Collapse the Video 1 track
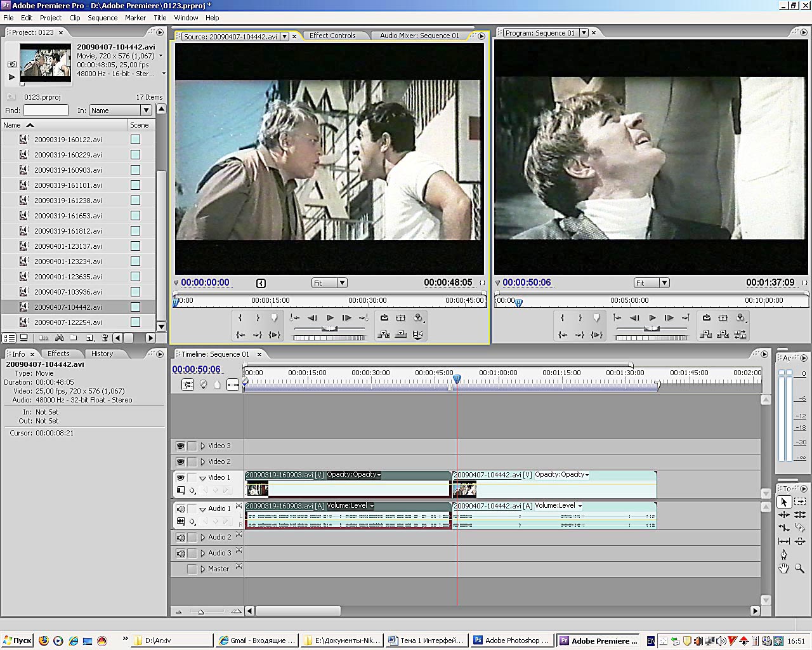The height and width of the screenshot is (650, 812). click(x=203, y=478)
